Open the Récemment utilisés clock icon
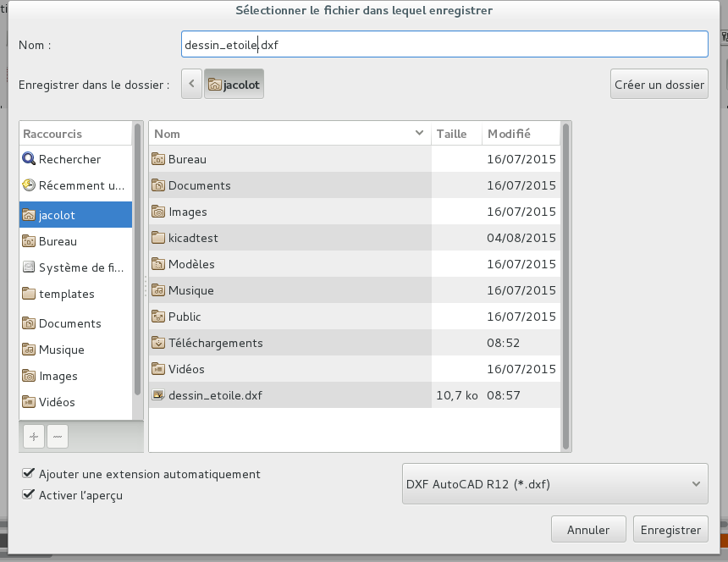This screenshot has height=562, width=728. pos(29,185)
